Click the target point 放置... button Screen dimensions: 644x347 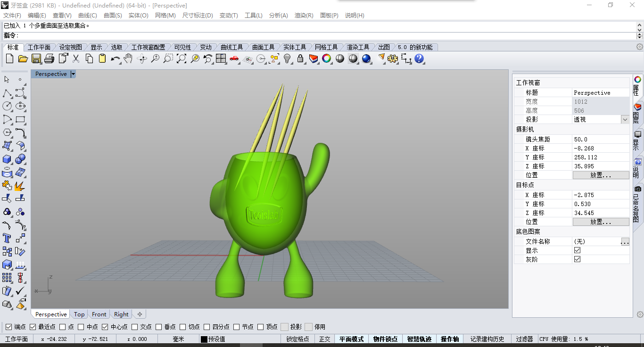point(601,222)
